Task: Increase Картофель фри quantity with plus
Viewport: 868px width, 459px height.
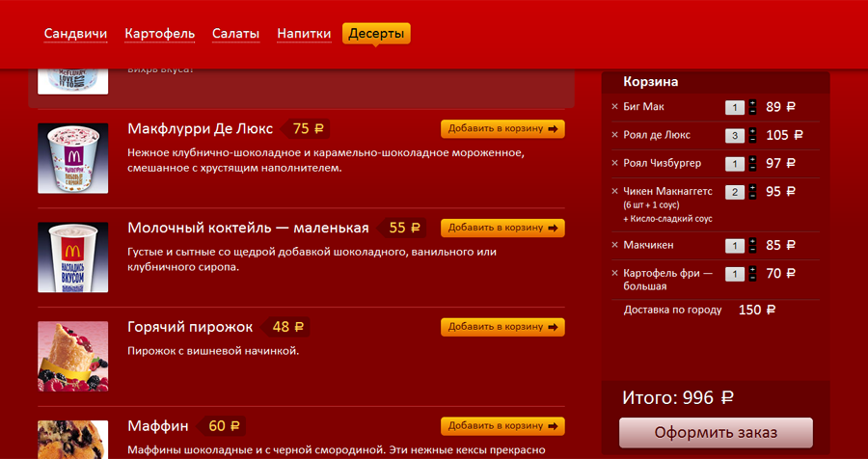Action: 752,270
